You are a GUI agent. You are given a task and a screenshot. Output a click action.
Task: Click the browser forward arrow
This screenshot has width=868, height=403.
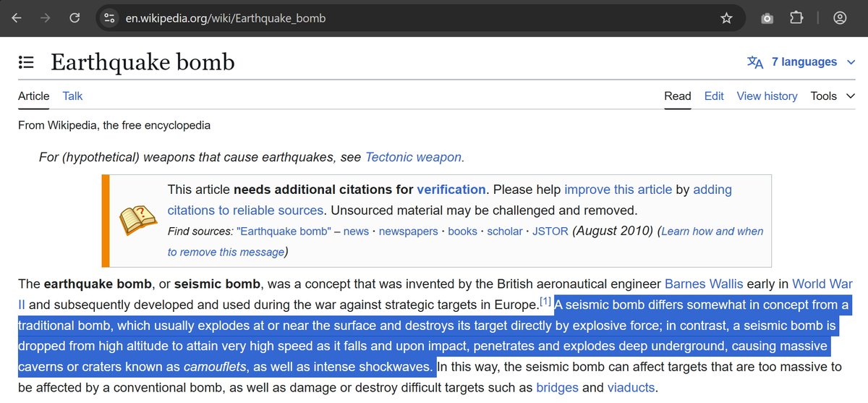(x=45, y=18)
